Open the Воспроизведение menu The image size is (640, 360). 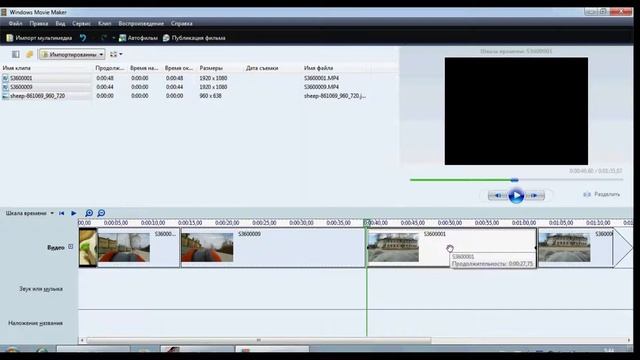141,23
